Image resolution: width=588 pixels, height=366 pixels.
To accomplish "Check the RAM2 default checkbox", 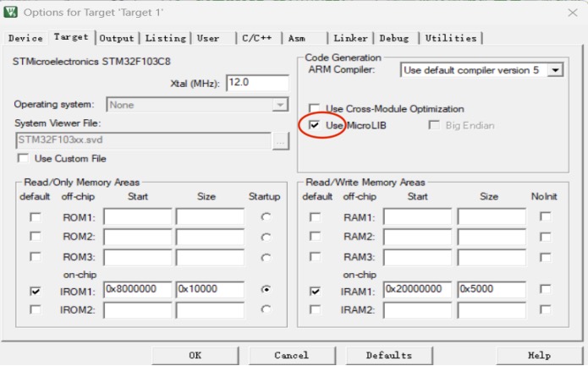I will pyautogui.click(x=316, y=237).
